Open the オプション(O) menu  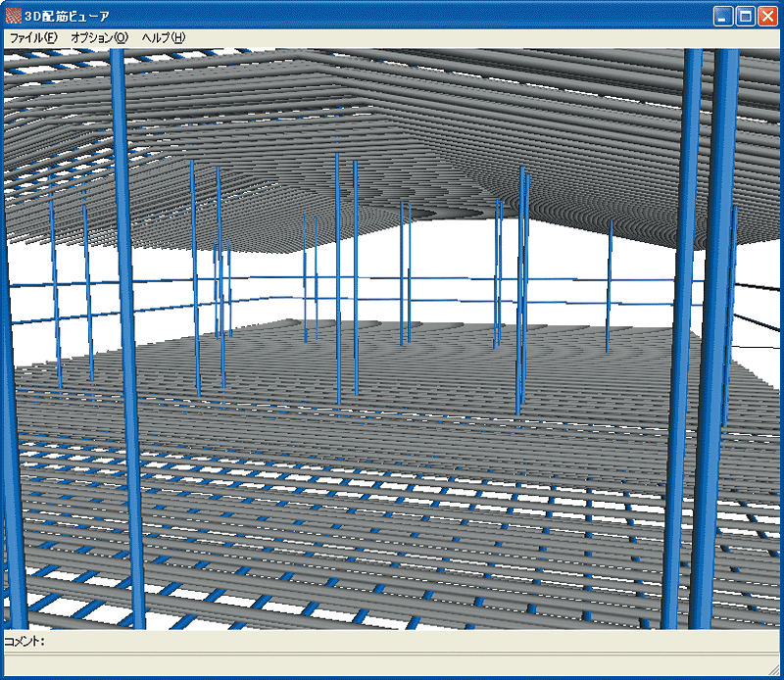(100, 37)
